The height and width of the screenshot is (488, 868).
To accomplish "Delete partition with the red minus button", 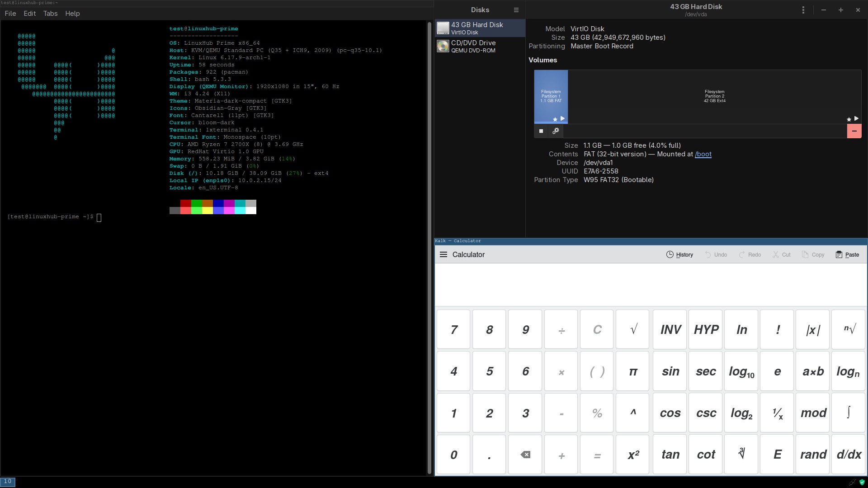I will [x=854, y=131].
